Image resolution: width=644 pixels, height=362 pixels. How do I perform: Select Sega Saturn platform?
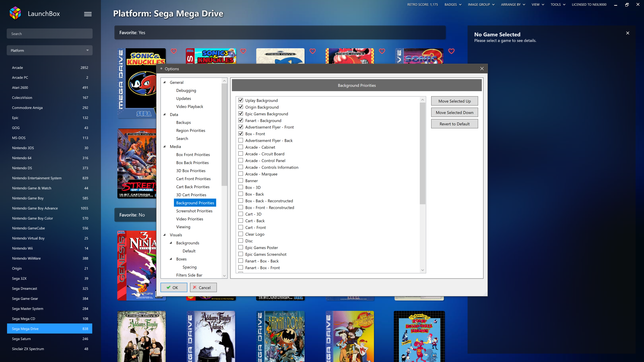[49, 339]
